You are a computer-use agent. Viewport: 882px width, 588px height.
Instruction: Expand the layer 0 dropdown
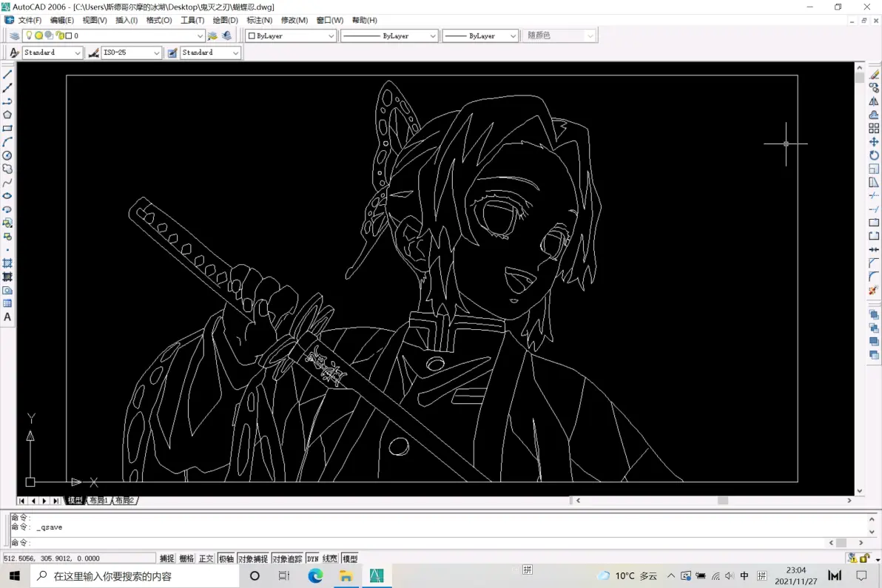point(199,36)
